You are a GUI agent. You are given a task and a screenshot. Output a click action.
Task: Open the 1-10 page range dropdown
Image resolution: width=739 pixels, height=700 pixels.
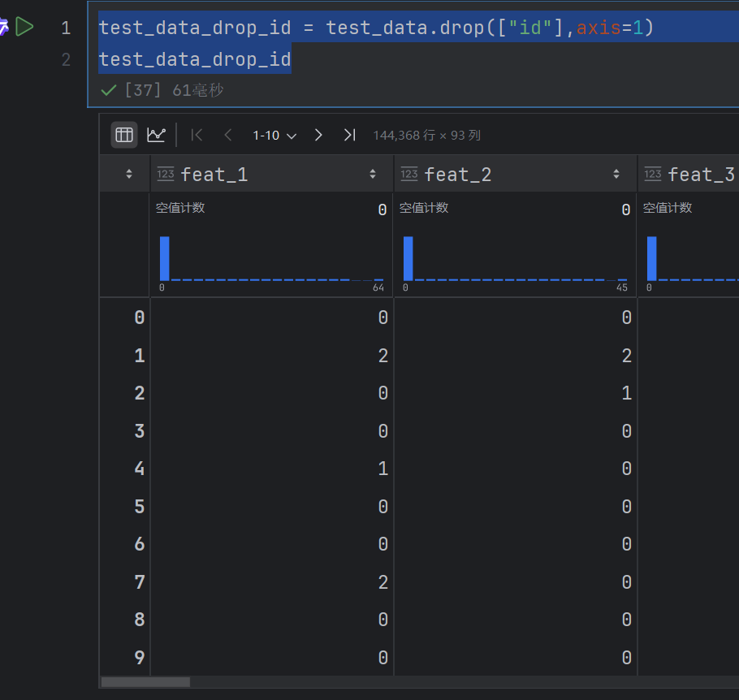(x=274, y=136)
